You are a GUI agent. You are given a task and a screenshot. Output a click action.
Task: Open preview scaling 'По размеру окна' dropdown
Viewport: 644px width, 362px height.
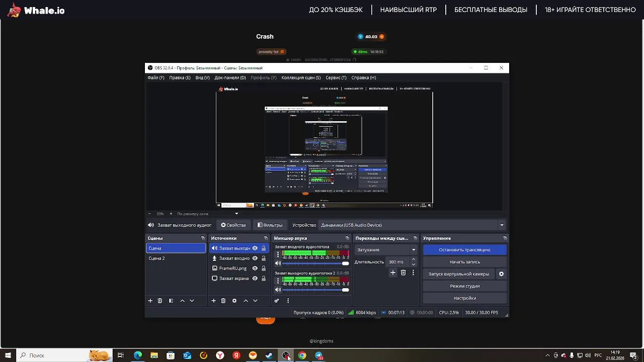pyautogui.click(x=207, y=214)
